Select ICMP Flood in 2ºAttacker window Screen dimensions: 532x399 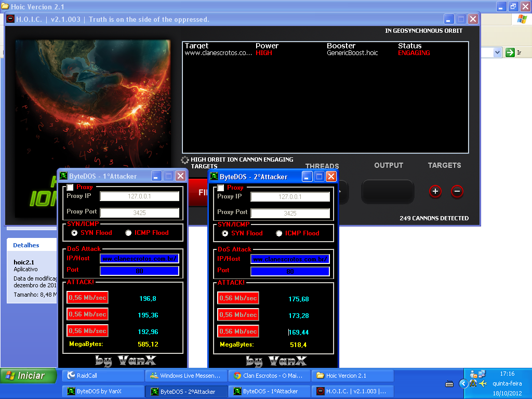pyautogui.click(x=279, y=233)
